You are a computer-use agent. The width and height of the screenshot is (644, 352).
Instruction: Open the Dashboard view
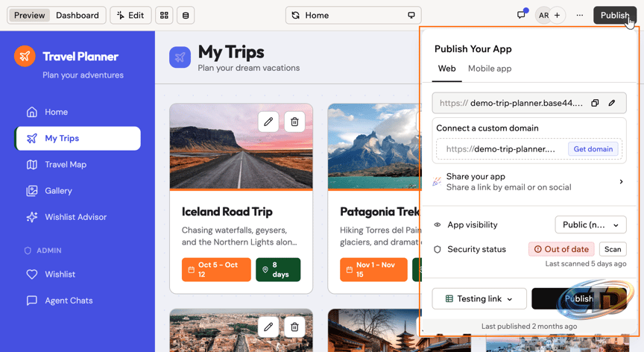point(78,15)
